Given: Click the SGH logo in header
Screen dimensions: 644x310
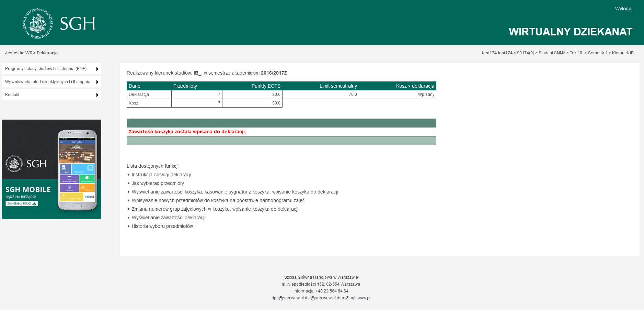Looking at the screenshot, I should tap(59, 23).
